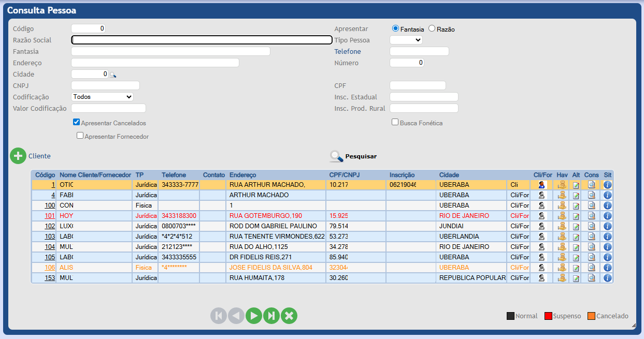Select the Cli/For person icon for OTIC row
This screenshot has height=339, width=644.
(x=541, y=184)
